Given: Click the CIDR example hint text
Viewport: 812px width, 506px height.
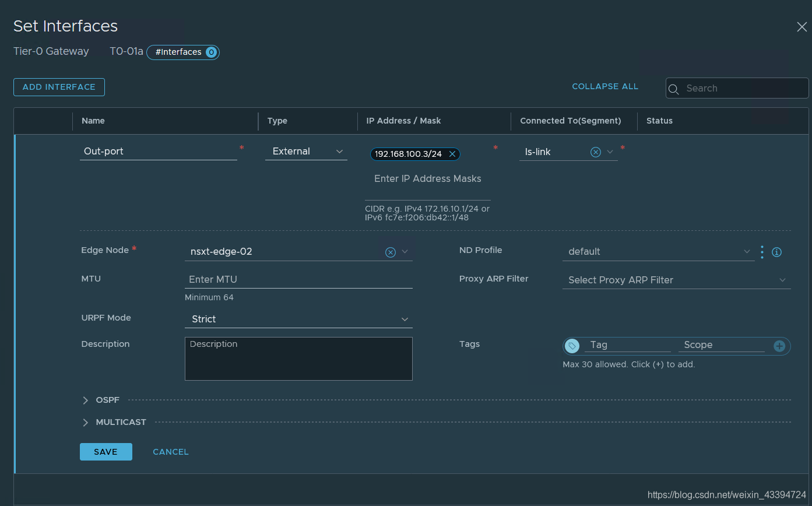Looking at the screenshot, I should [427, 213].
